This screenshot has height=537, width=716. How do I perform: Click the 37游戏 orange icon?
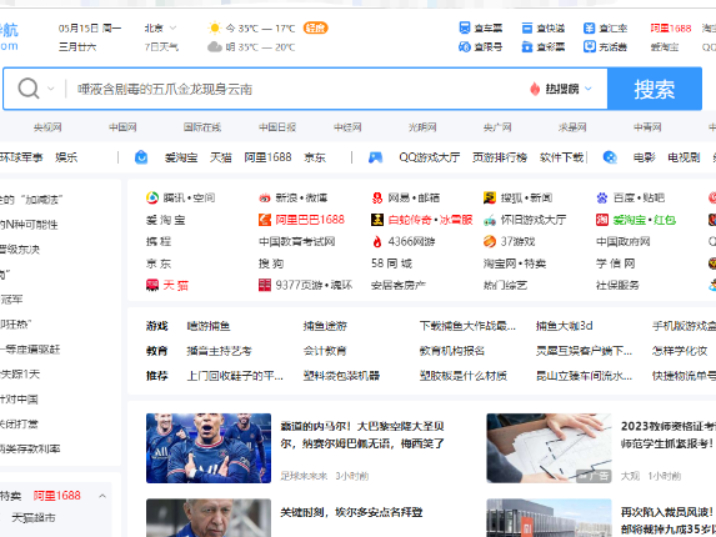point(490,242)
